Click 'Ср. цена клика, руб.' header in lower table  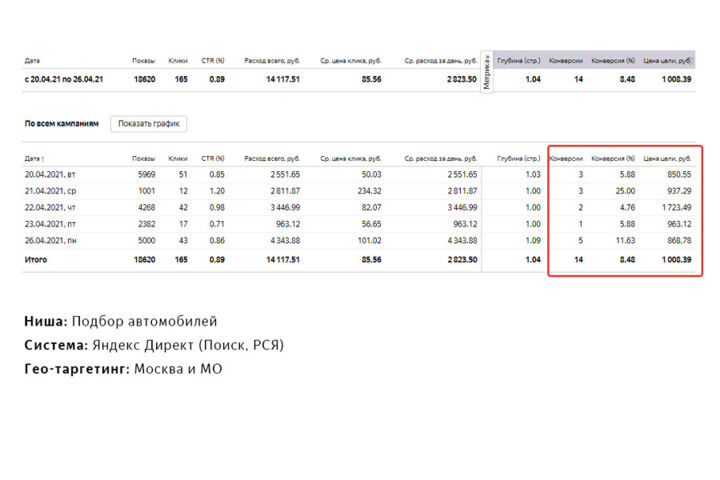coord(351,158)
